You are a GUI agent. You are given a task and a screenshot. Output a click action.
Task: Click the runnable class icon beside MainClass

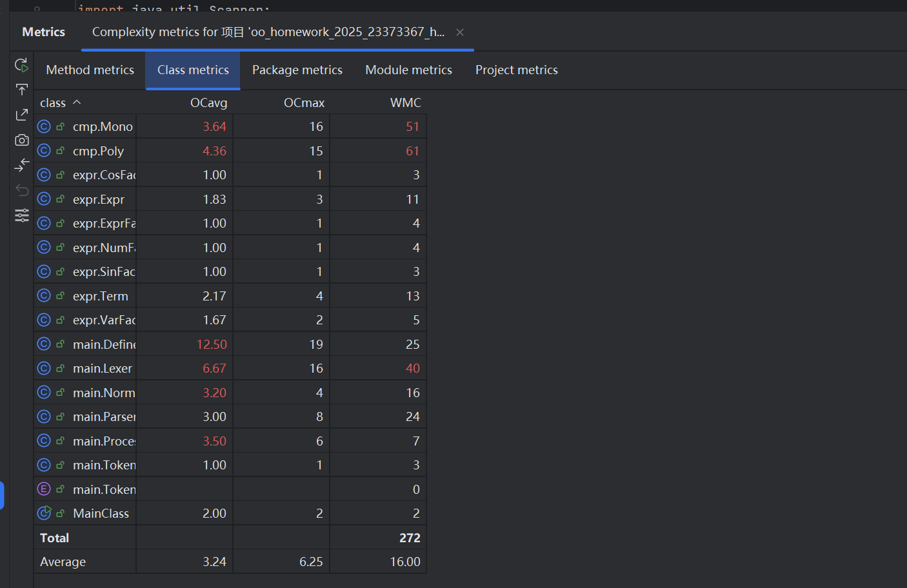44,513
